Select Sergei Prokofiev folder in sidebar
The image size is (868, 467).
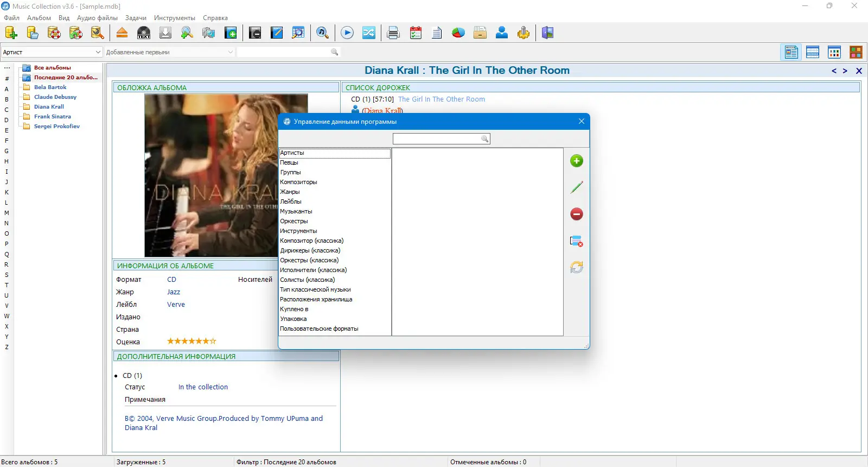pyautogui.click(x=57, y=127)
